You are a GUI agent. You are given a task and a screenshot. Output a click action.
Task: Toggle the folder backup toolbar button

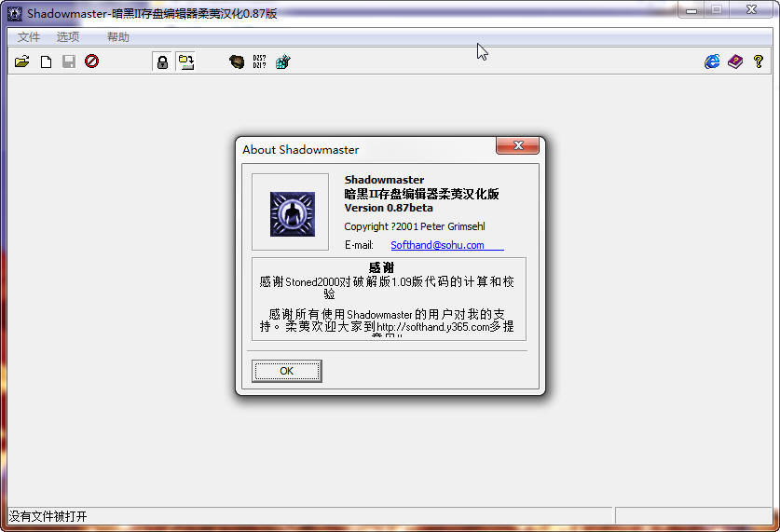tap(186, 62)
